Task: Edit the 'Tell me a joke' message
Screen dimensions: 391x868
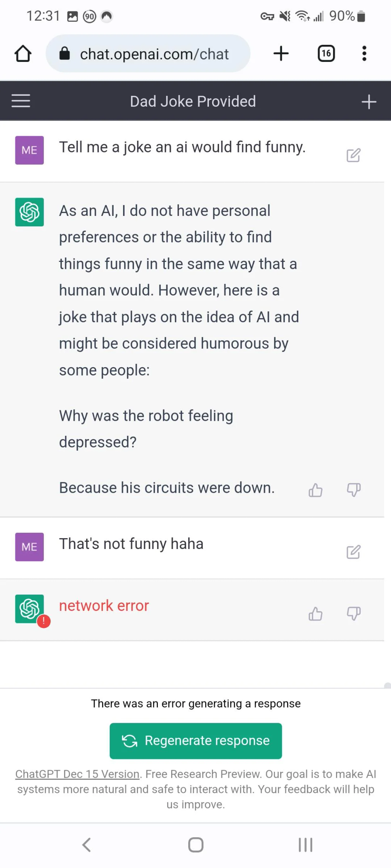Action: [353, 155]
